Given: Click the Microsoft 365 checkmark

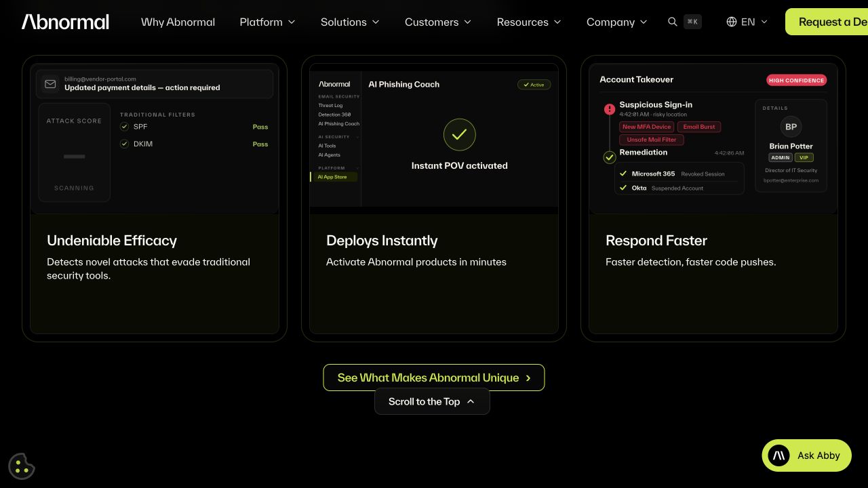Looking at the screenshot, I should pos(623,174).
